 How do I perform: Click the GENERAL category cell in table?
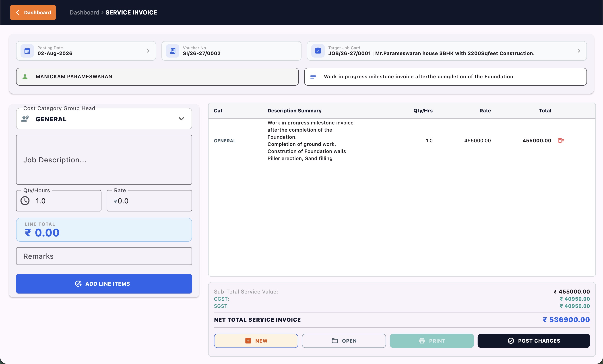[x=225, y=141]
